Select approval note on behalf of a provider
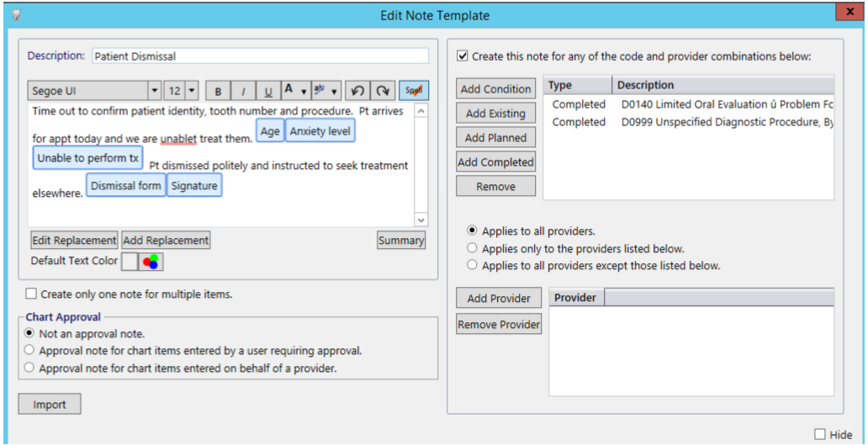868x445 pixels. [x=29, y=368]
